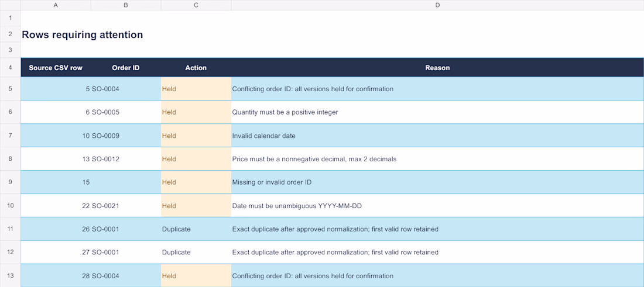The height and width of the screenshot is (287, 644).
Task: Click row 4 header number
Action: pos(11,68)
